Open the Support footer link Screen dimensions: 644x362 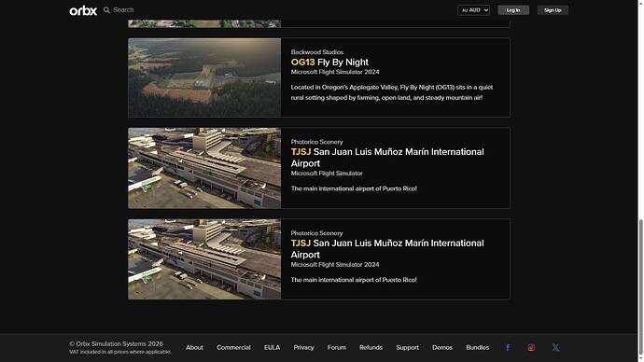tap(407, 347)
